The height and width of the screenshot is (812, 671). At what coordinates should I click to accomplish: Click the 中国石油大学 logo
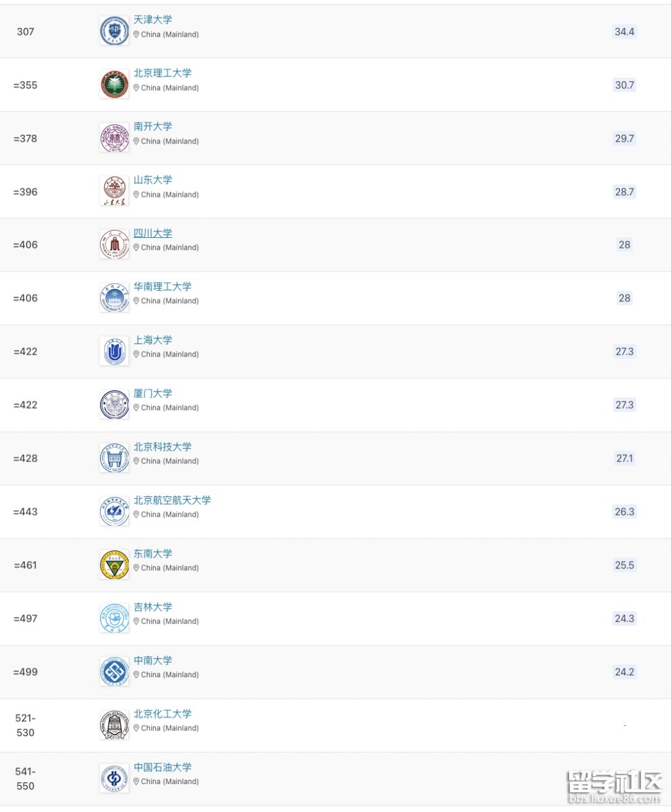(114, 779)
